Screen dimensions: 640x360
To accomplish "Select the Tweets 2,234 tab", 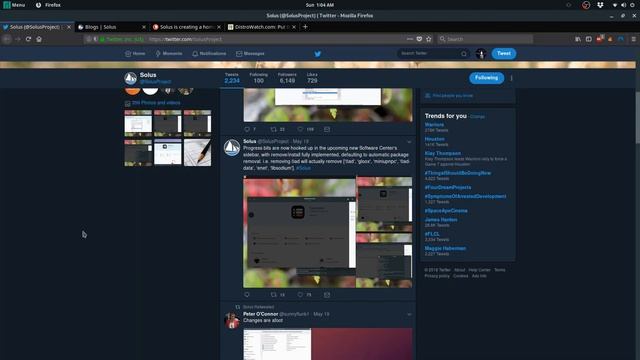I will tap(232, 78).
